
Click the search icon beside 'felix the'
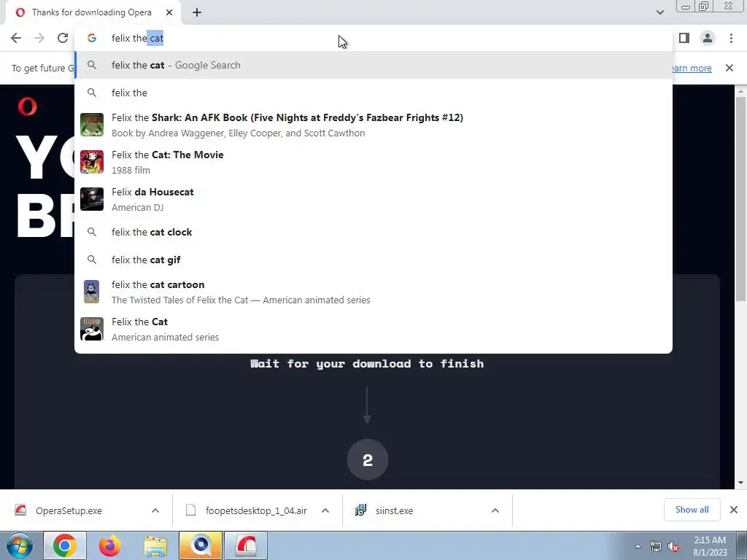(92, 93)
